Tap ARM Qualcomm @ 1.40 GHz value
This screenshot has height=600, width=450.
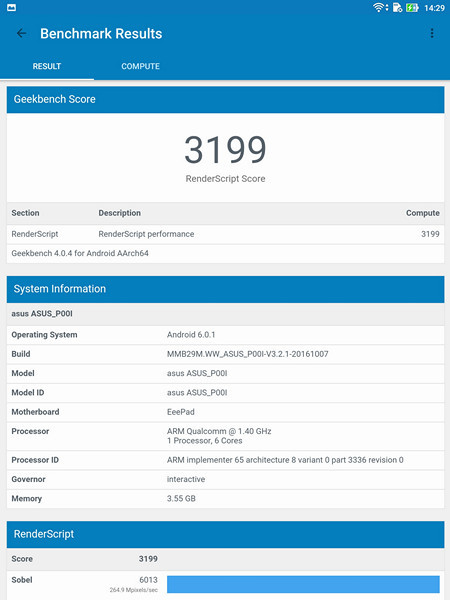coord(219,431)
